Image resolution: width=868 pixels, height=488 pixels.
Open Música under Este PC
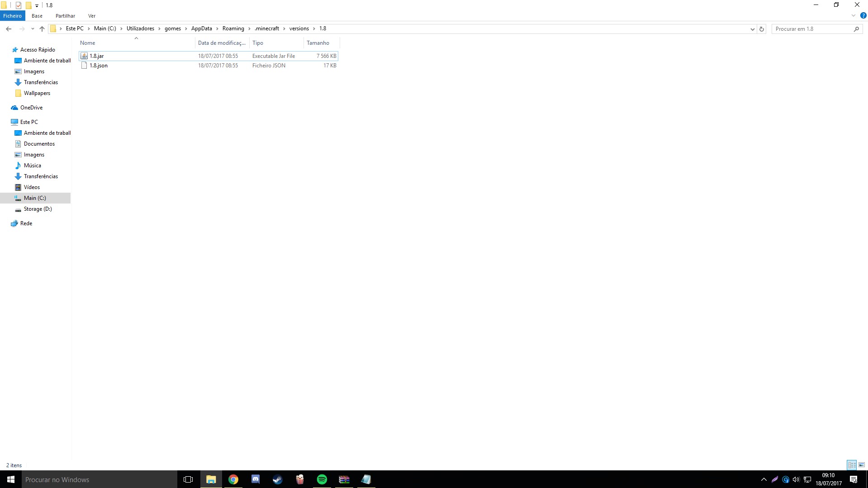pos(32,166)
